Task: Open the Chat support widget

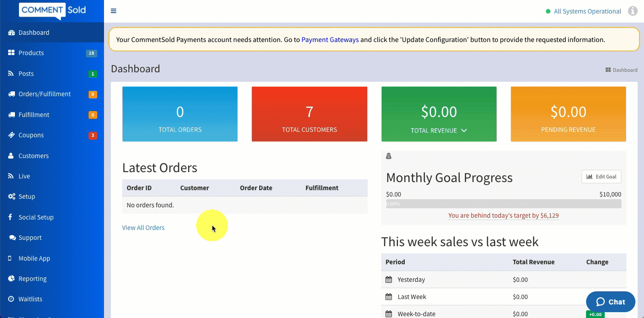Action: [x=611, y=302]
